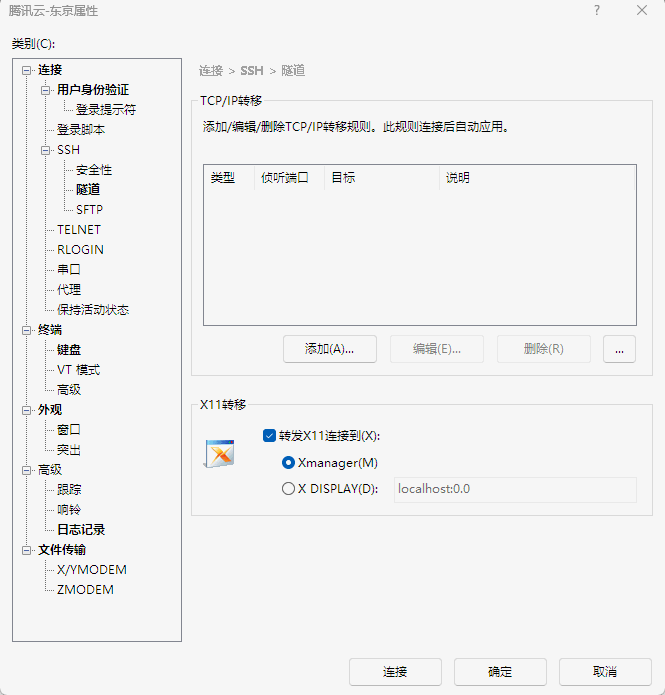
Task: Open the help question mark button
Action: [597, 10]
